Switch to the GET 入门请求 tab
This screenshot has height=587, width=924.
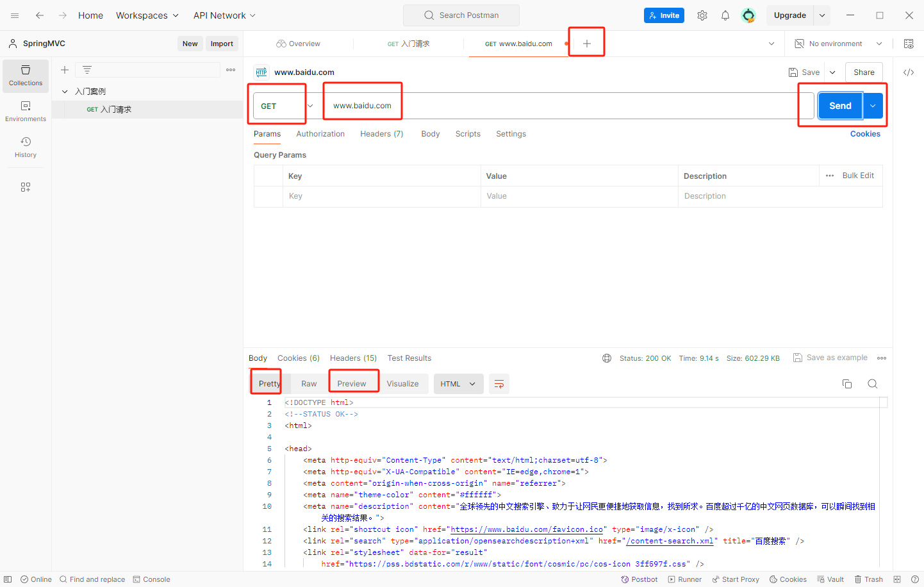[x=409, y=44]
